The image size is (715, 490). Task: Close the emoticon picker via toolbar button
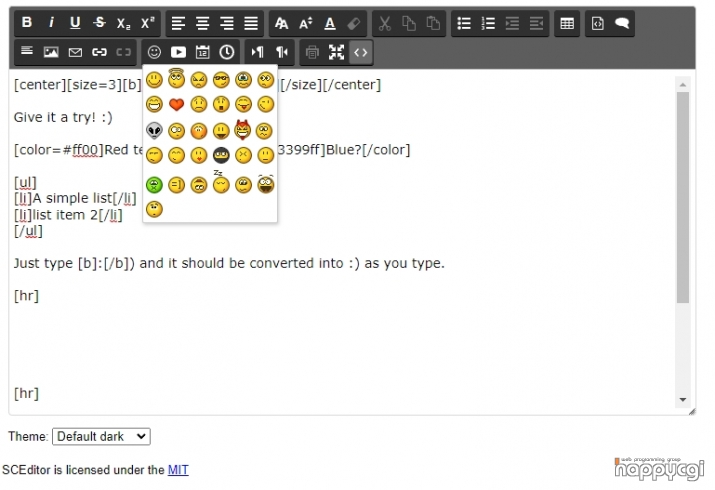(x=154, y=52)
